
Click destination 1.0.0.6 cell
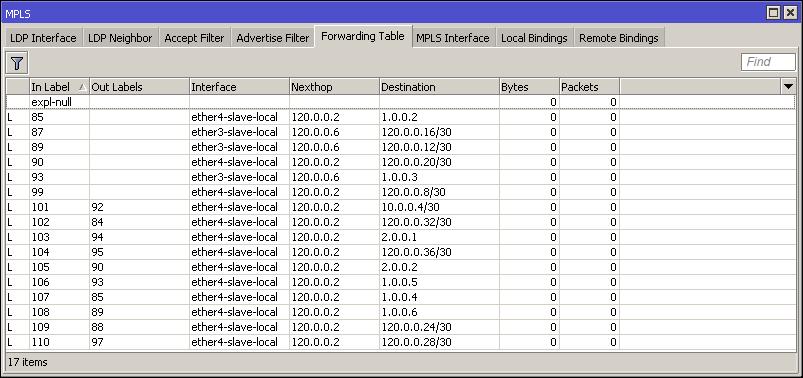pos(439,312)
